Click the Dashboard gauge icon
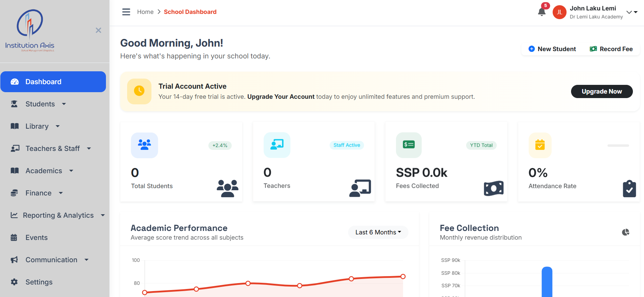 15,82
